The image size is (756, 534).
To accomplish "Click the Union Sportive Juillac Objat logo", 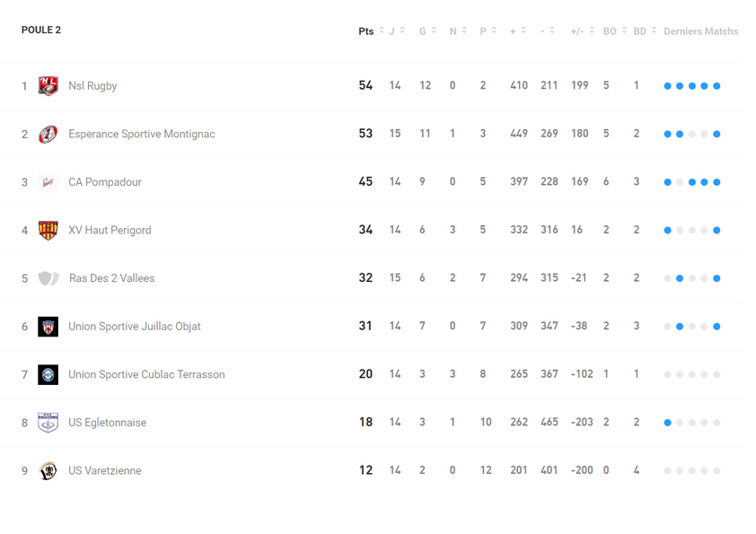I will [x=48, y=327].
